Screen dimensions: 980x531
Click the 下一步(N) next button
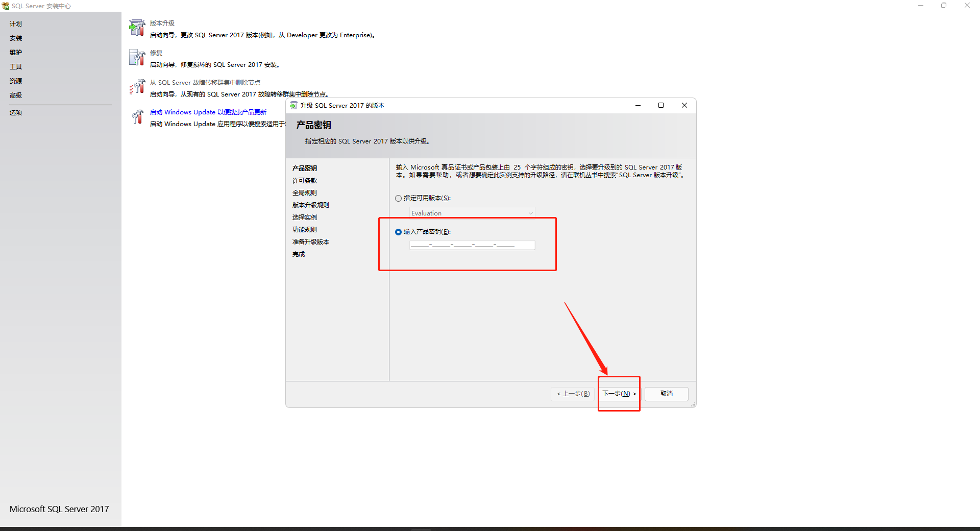coord(619,394)
